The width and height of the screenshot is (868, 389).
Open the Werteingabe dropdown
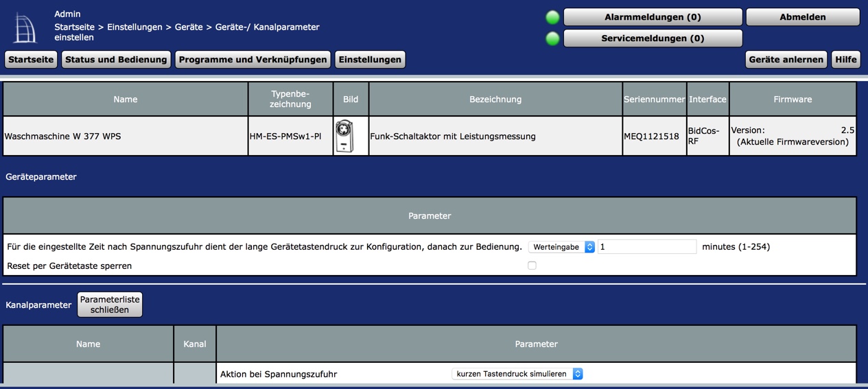562,247
